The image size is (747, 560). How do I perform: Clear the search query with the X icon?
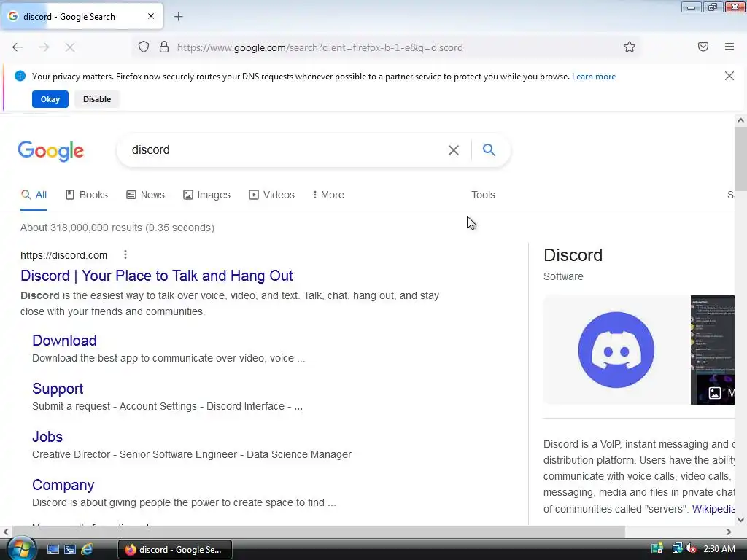coord(454,150)
